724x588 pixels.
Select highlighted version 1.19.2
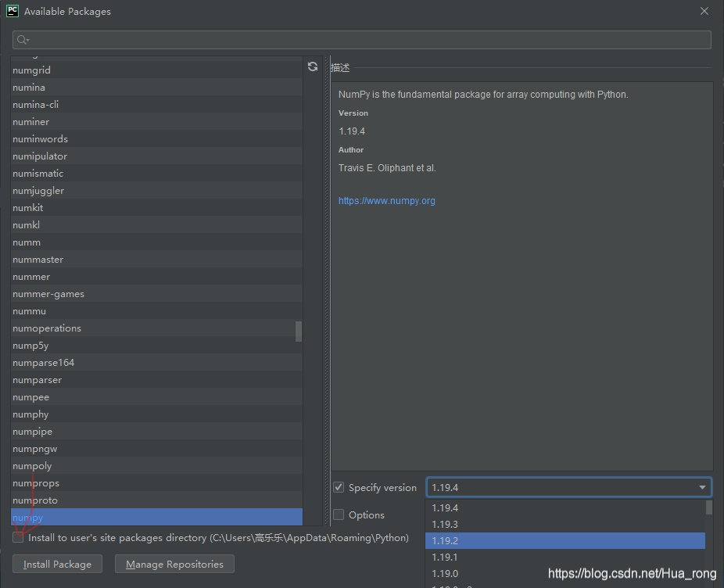(565, 540)
